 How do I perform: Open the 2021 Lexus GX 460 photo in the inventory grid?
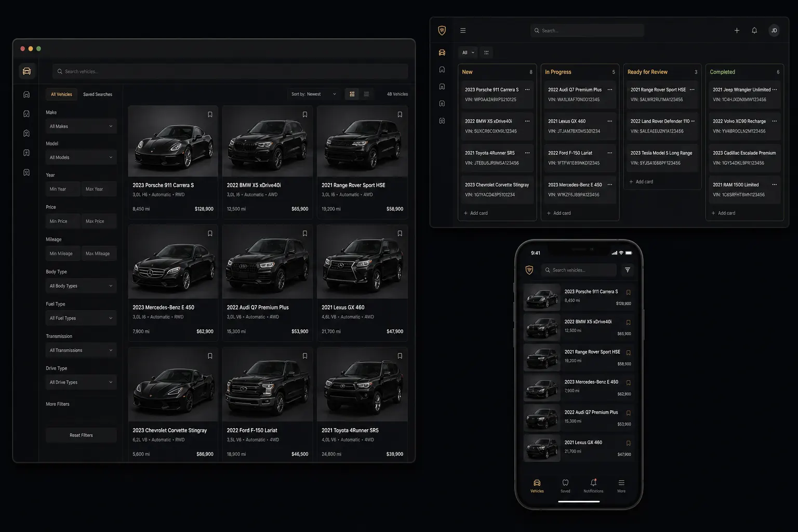click(x=362, y=262)
